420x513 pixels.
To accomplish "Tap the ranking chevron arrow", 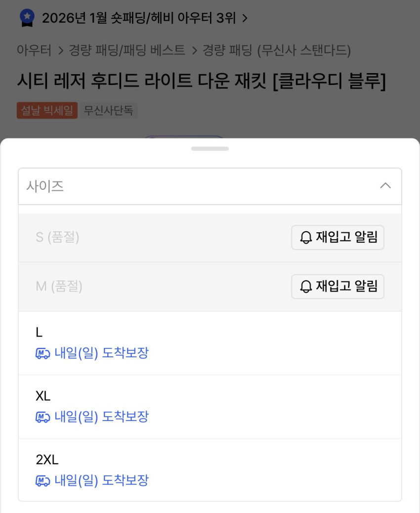I will tap(245, 19).
